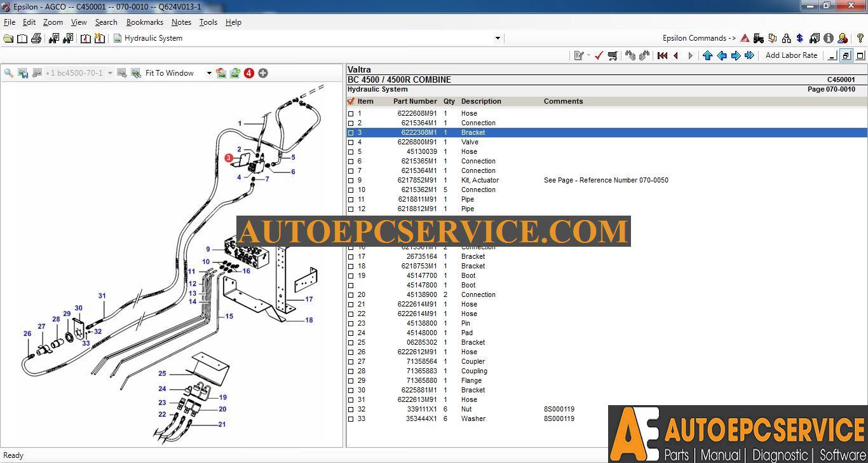This screenshot has height=463, width=868.
Task: Open the hierarchy tree command icon
Action: click(787, 38)
